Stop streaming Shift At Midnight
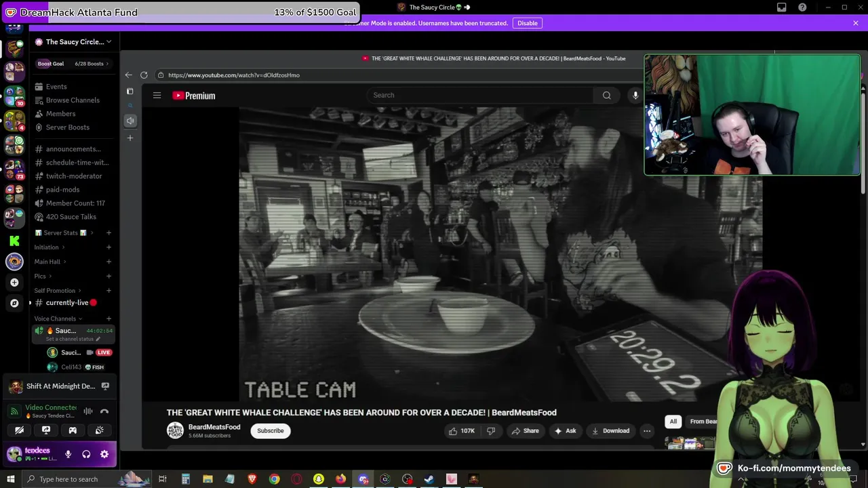The image size is (868, 488). pyautogui.click(x=105, y=386)
